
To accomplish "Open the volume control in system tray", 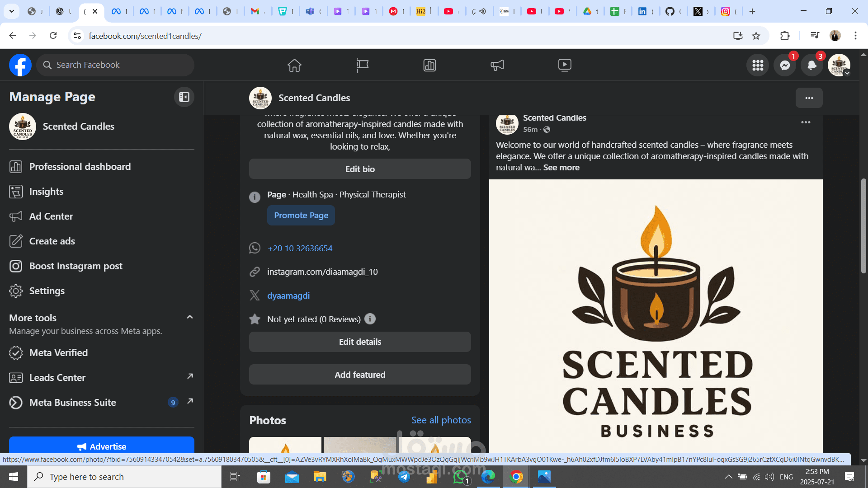I will 769,477.
